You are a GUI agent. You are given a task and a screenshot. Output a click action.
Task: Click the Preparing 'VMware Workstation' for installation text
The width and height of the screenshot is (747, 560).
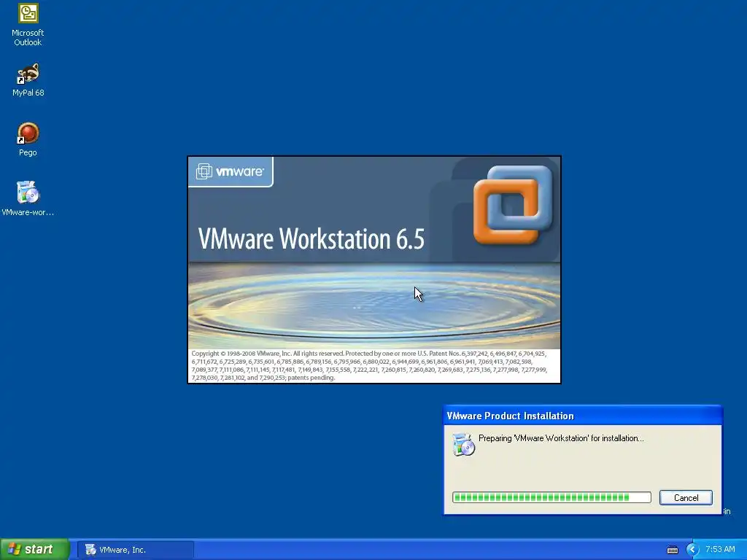(x=561, y=438)
